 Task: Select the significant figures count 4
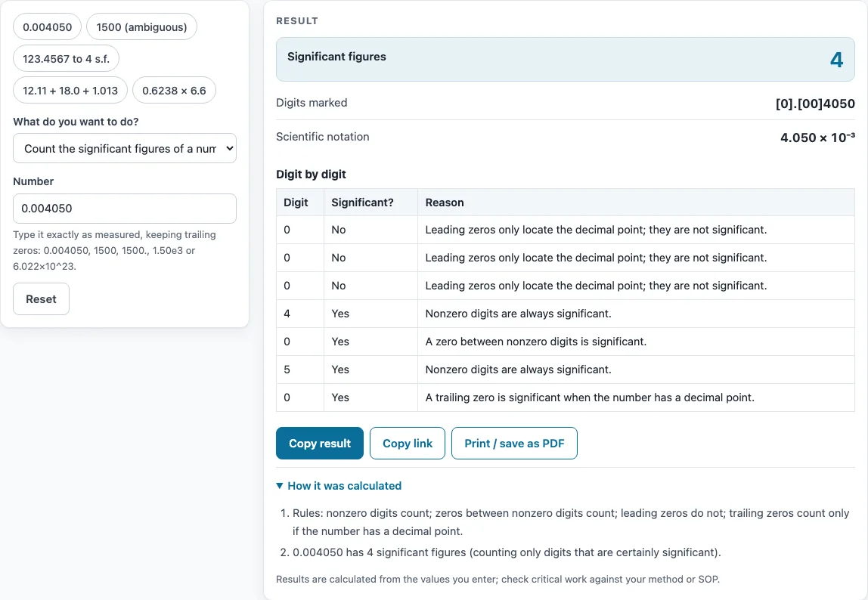pos(836,59)
